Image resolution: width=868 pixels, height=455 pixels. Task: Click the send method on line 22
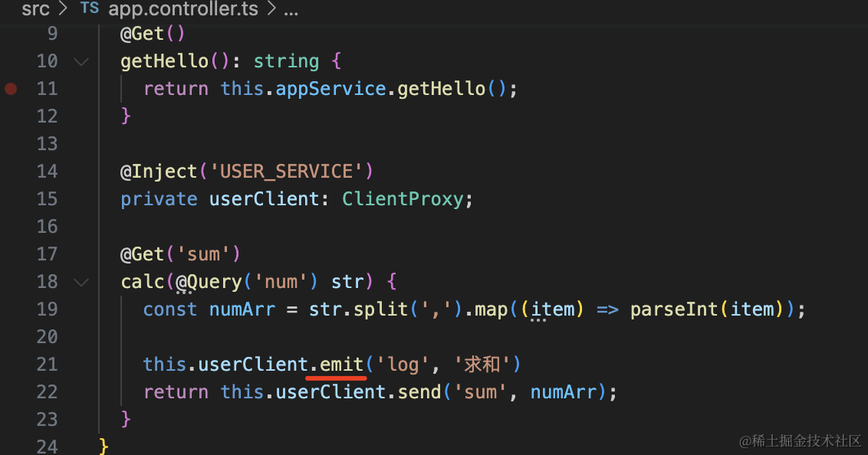coord(419,392)
